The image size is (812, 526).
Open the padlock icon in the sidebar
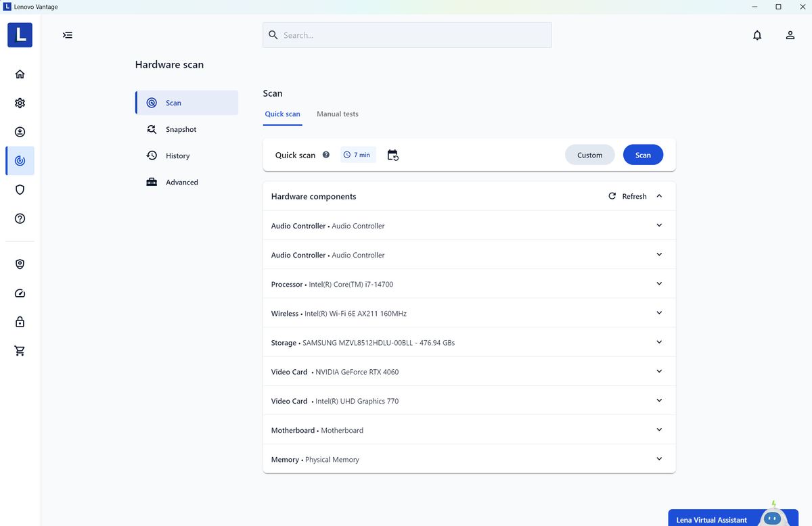coord(20,322)
